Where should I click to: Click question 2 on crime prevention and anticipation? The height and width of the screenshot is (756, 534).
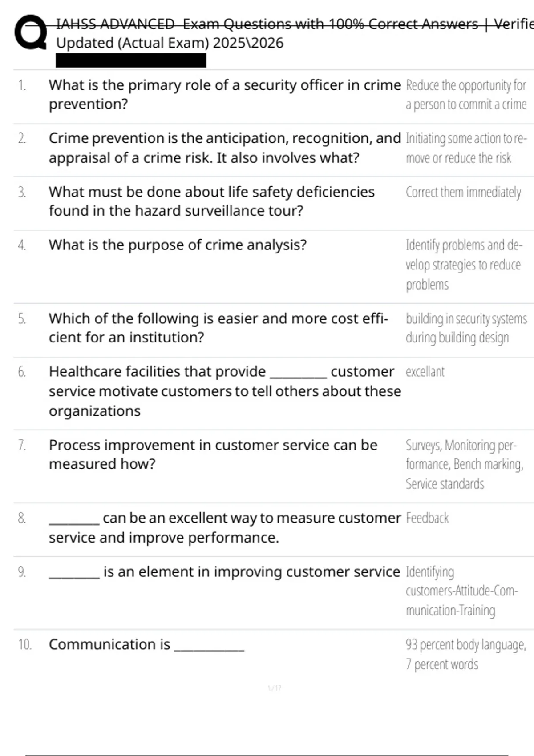click(225, 148)
